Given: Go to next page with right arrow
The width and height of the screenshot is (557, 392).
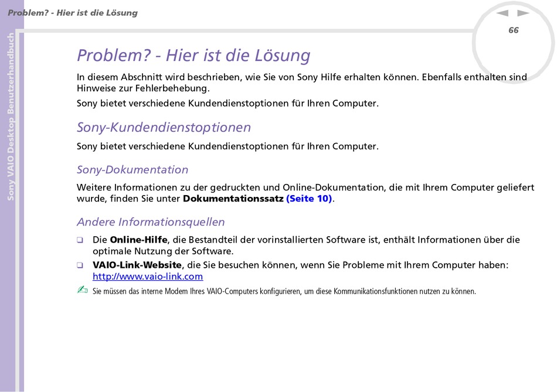Looking at the screenshot, I should click(523, 13).
